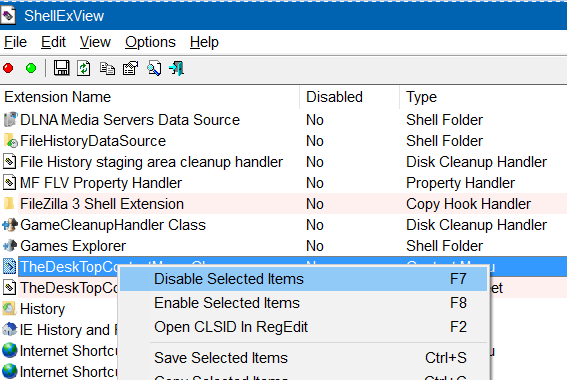This screenshot has width=567, height=380.
Task: Open the View menu
Action: click(95, 42)
